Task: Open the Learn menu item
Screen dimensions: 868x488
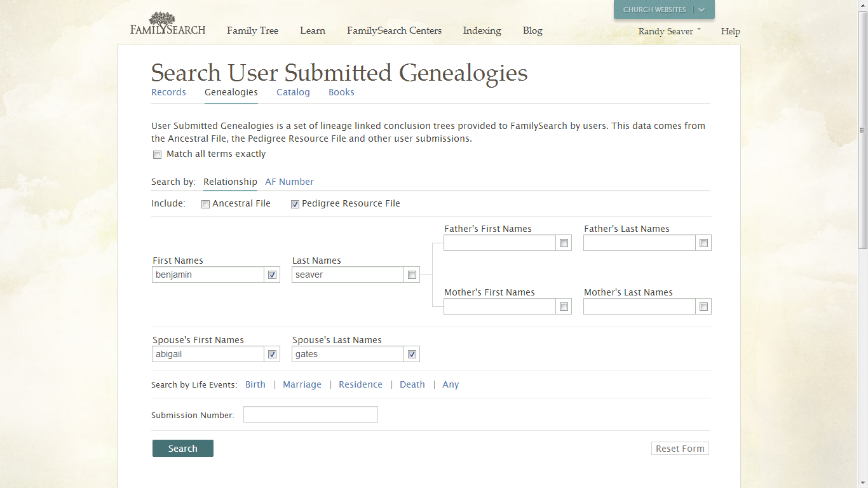Action: pyautogui.click(x=313, y=30)
